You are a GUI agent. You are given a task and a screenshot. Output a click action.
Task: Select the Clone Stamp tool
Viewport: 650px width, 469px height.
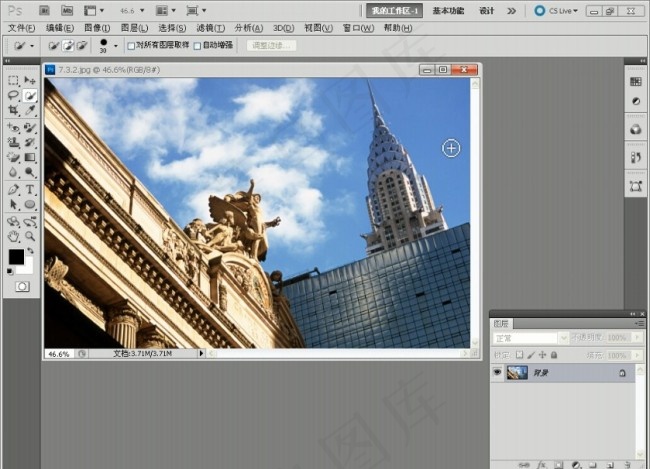[x=13, y=142]
